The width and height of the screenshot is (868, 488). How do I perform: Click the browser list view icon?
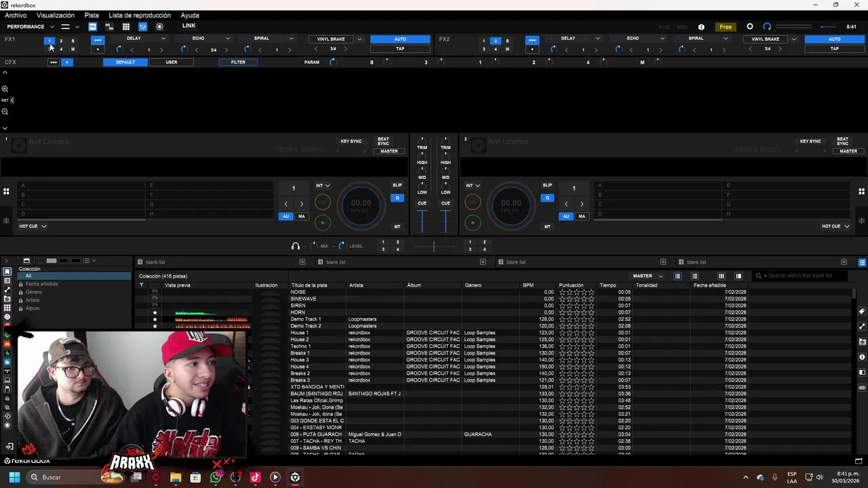(x=677, y=276)
